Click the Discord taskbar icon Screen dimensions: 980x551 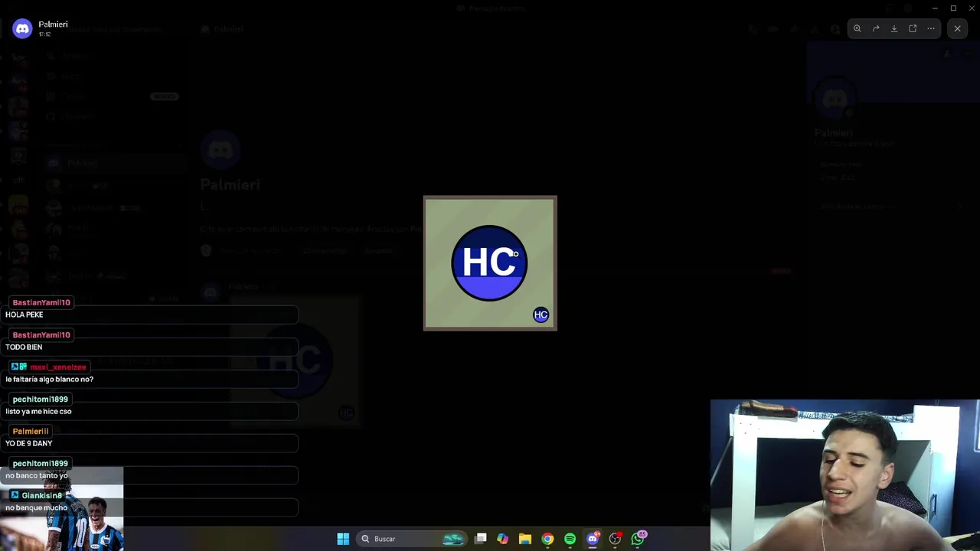tap(593, 539)
